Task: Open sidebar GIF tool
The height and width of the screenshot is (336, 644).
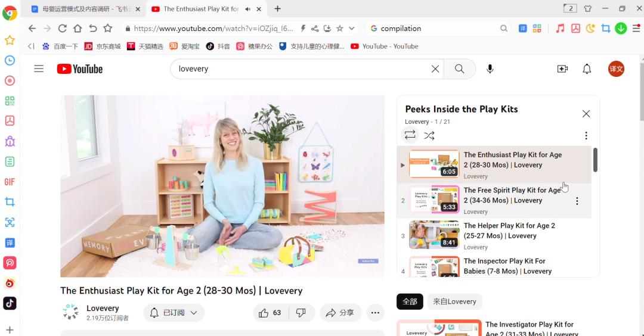Action: pos(10,182)
